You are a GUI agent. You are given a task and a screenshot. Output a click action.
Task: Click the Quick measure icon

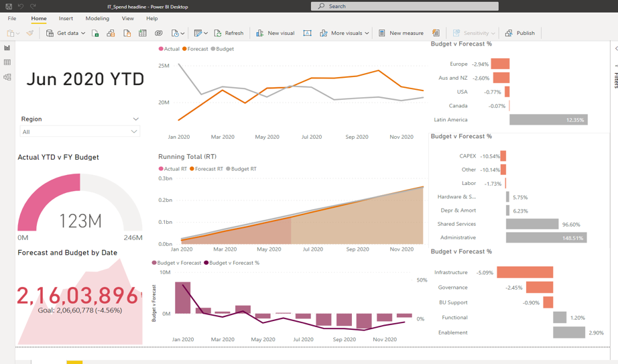pos(436,33)
